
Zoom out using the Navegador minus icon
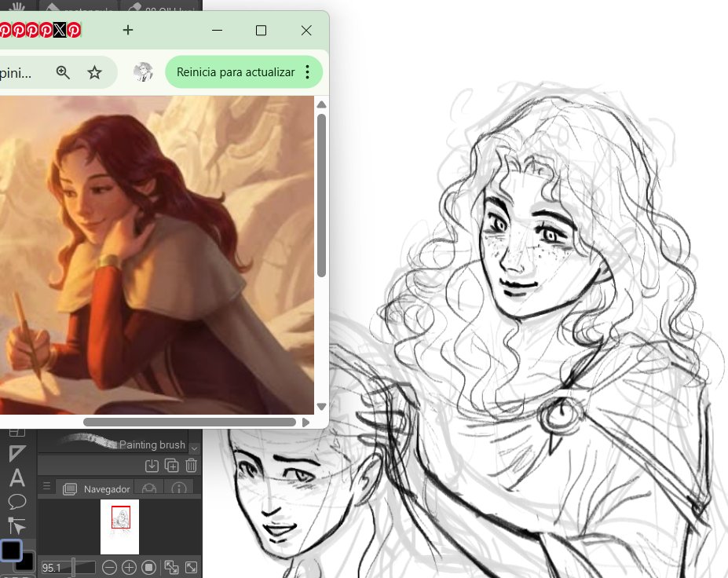point(110,567)
